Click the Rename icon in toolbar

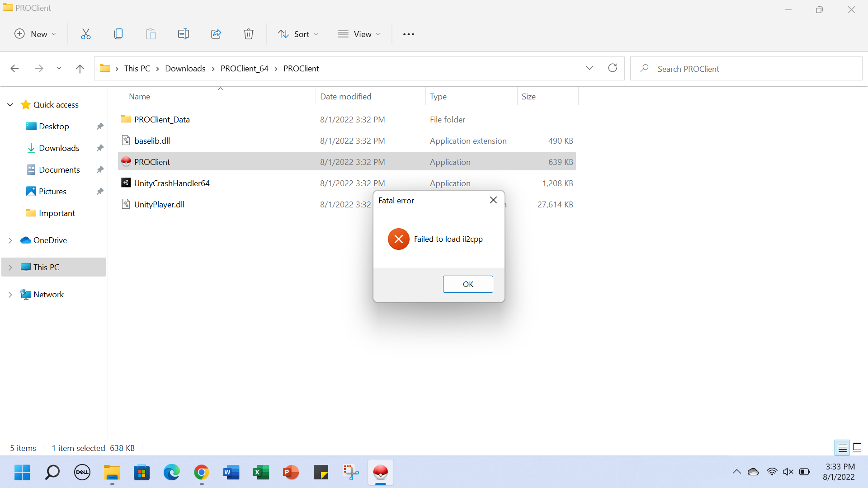(x=183, y=34)
